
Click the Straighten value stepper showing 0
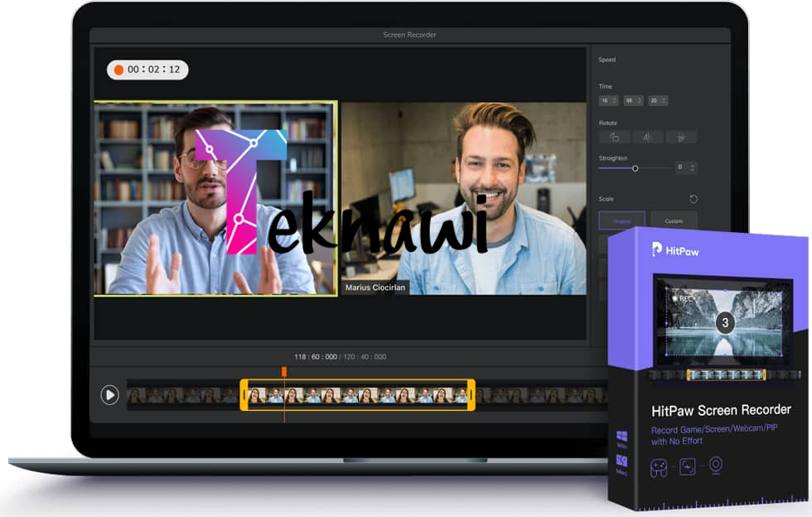[x=686, y=167]
